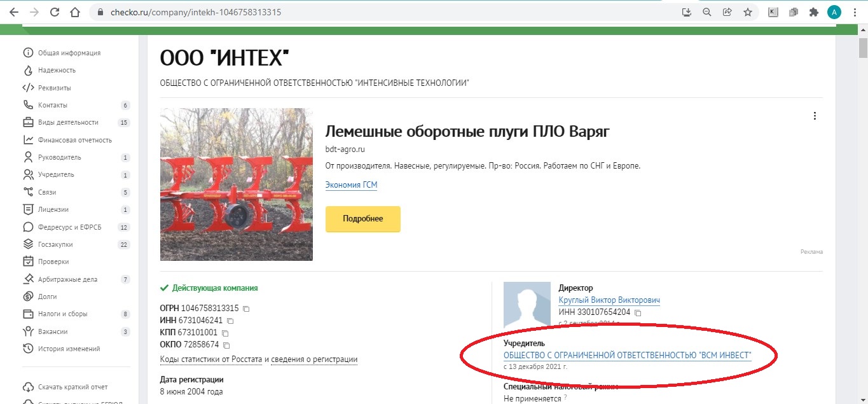Open the profile avatar with letter A

click(834, 12)
